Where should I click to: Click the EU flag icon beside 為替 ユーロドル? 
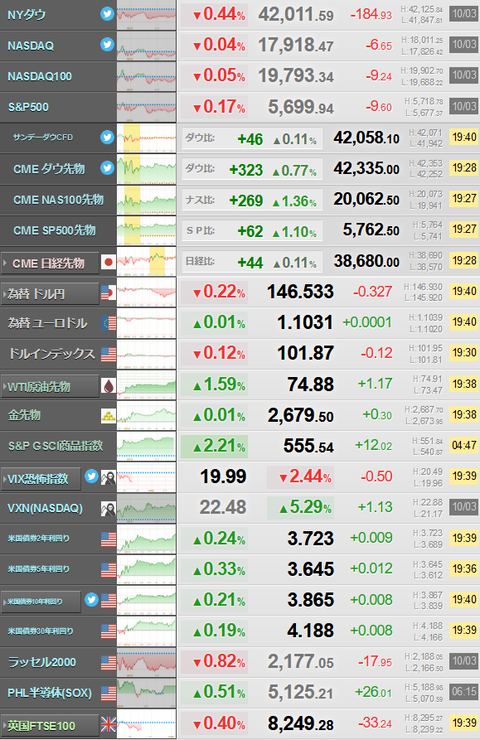click(x=109, y=323)
